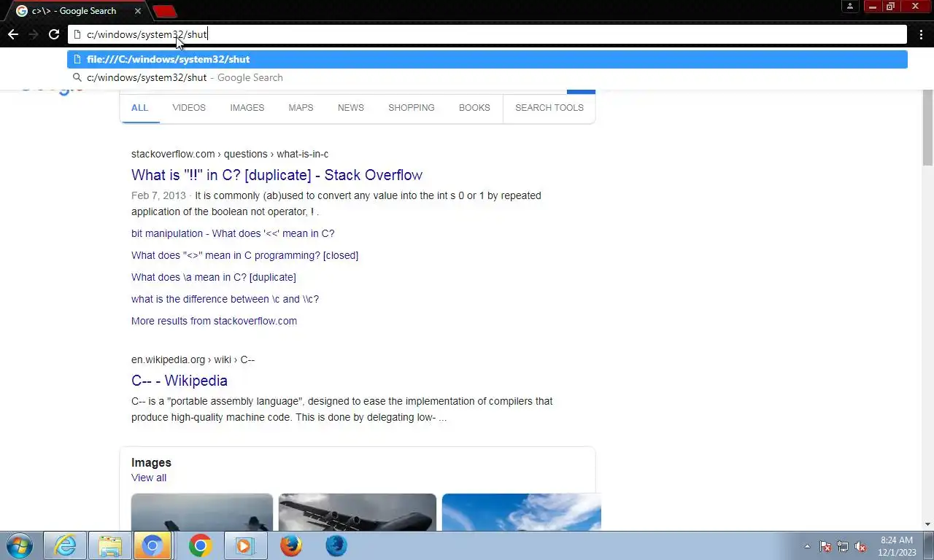The height and width of the screenshot is (560, 934).
Task: Switch to the BOOKS results tab
Action: (x=474, y=107)
